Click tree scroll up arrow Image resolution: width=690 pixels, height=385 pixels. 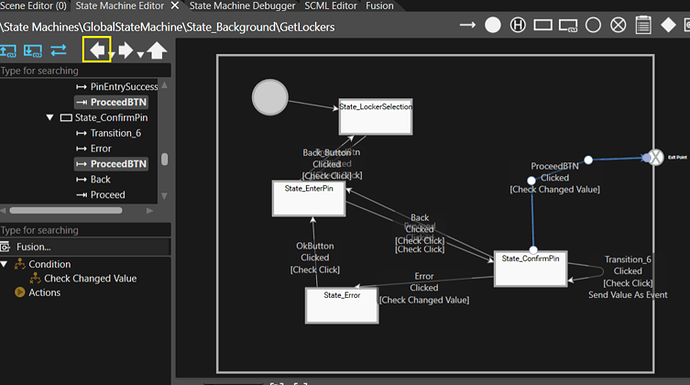pyautogui.click(x=164, y=85)
